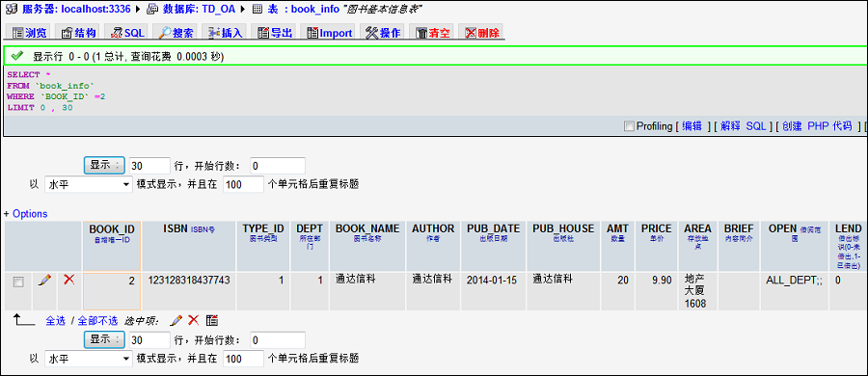Click the red 删除 (Drop) tab
Image resolution: width=868 pixels, height=376 pixels.
pos(481,33)
